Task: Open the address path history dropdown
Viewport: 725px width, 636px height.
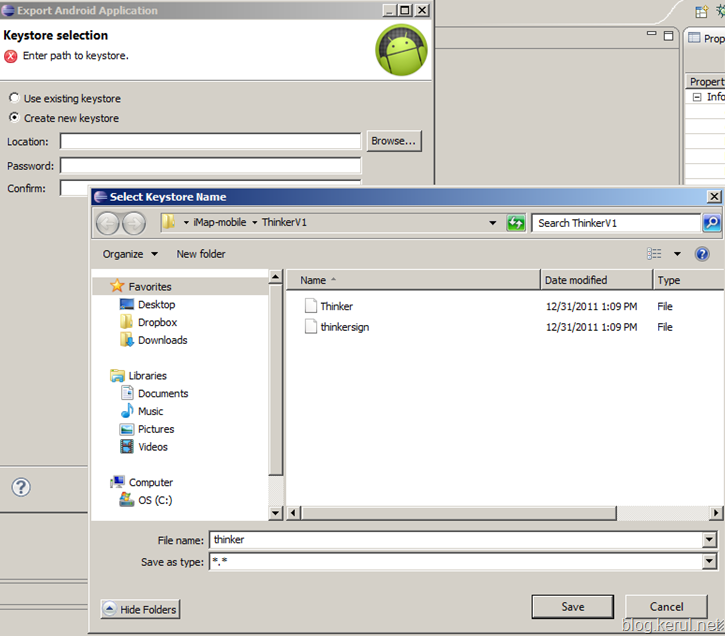Action: click(x=493, y=223)
